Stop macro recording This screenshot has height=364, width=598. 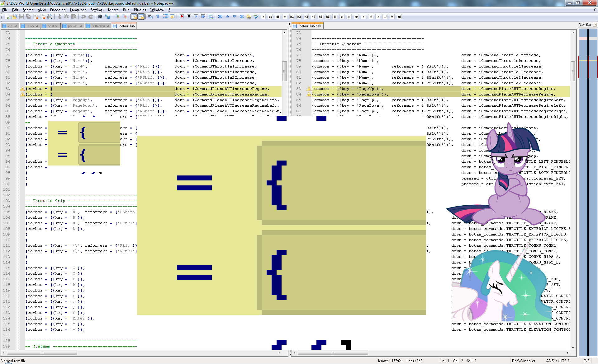tap(189, 16)
